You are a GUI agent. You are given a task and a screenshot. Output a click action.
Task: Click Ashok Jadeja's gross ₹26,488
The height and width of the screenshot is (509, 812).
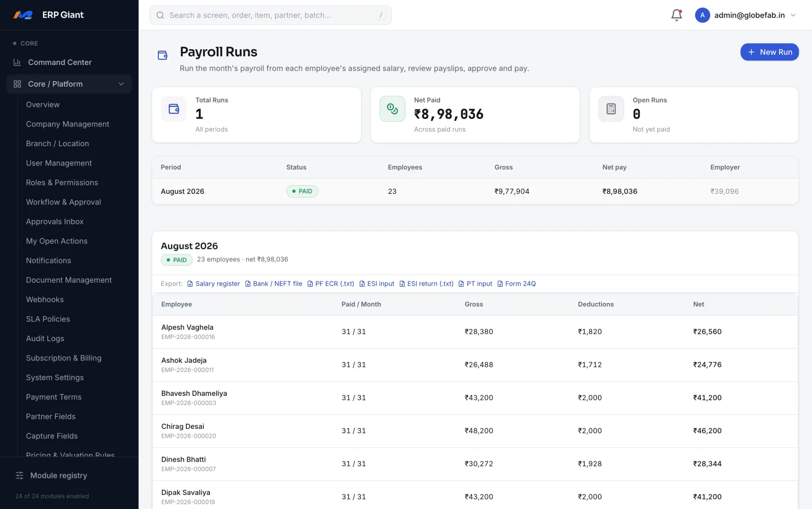pyautogui.click(x=479, y=365)
